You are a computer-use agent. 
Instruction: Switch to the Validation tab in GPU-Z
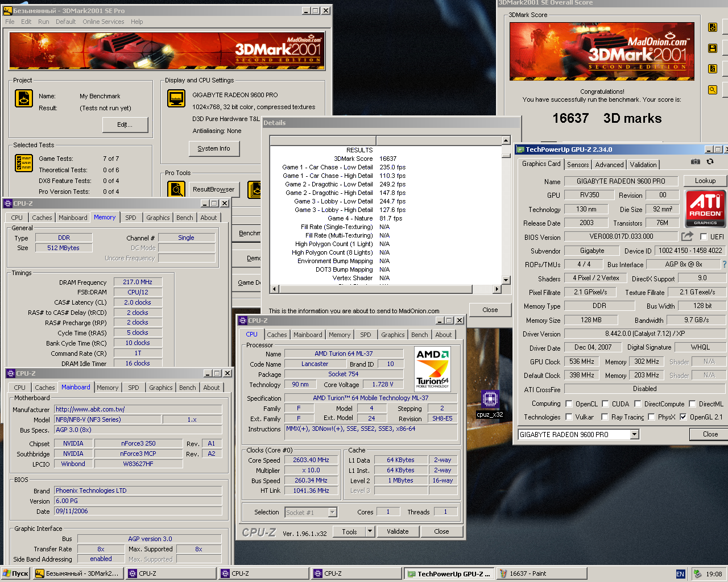tap(643, 164)
